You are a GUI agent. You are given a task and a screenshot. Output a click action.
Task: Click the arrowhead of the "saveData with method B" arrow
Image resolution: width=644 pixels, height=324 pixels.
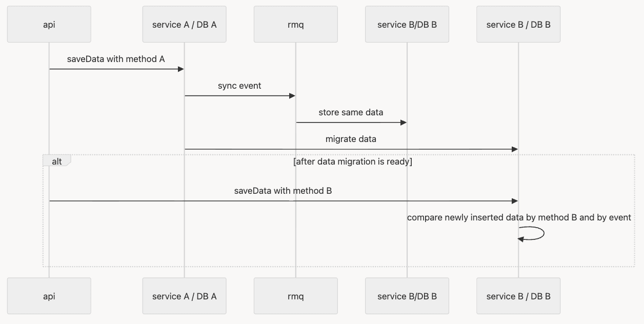[515, 201]
